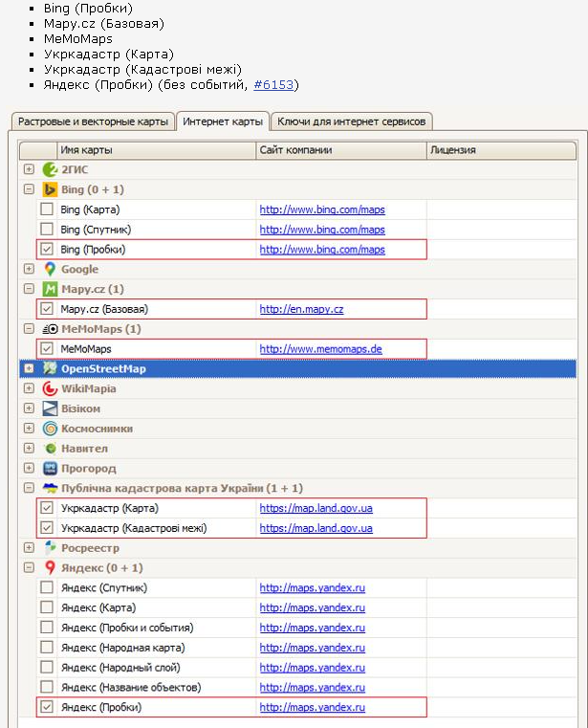The height and width of the screenshot is (728, 588).
Task: Expand the OpenStreetMap group
Action: [x=29, y=368]
